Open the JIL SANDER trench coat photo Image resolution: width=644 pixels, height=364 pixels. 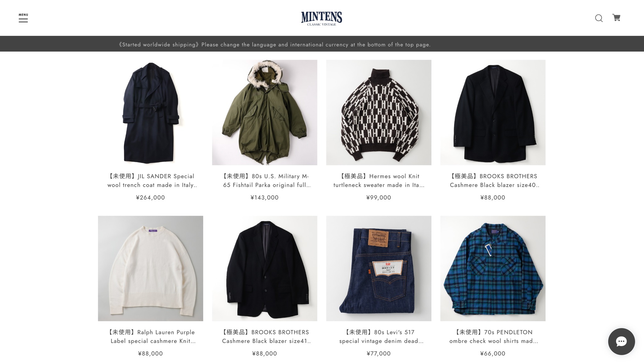(x=150, y=112)
